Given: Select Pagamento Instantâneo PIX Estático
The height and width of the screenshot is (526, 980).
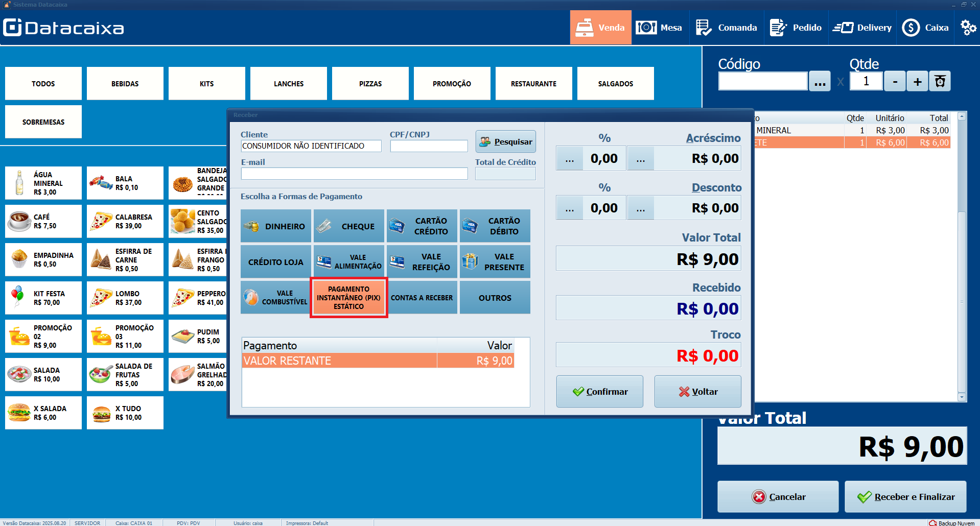Looking at the screenshot, I should pyautogui.click(x=348, y=298).
